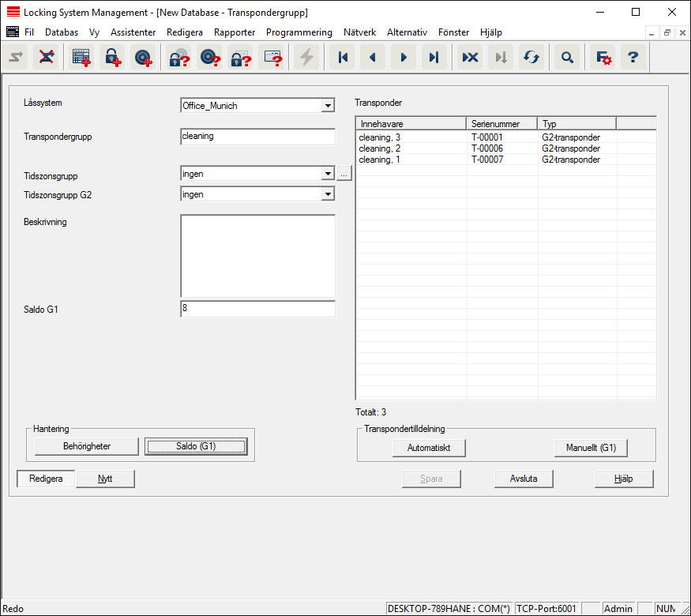Screen dimensions: 691x616
Task: Open the Programmering menu
Action: pyautogui.click(x=299, y=32)
